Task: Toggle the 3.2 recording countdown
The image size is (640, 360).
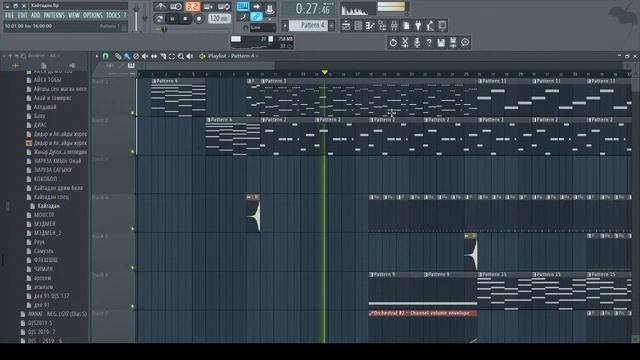Action: coord(192,6)
